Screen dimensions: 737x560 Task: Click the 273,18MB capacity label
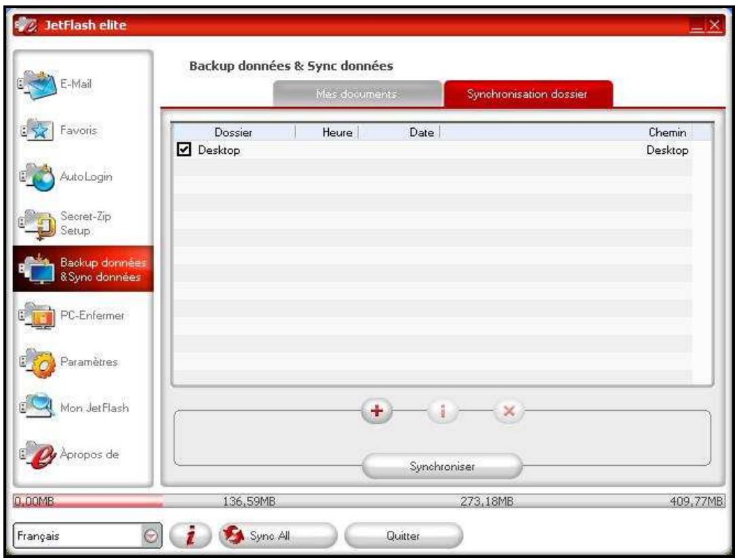(487, 501)
